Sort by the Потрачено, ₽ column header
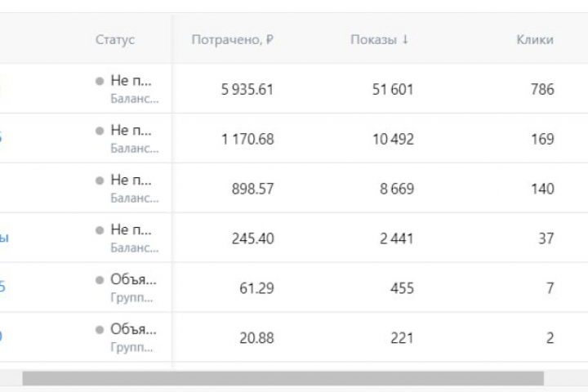 point(232,39)
